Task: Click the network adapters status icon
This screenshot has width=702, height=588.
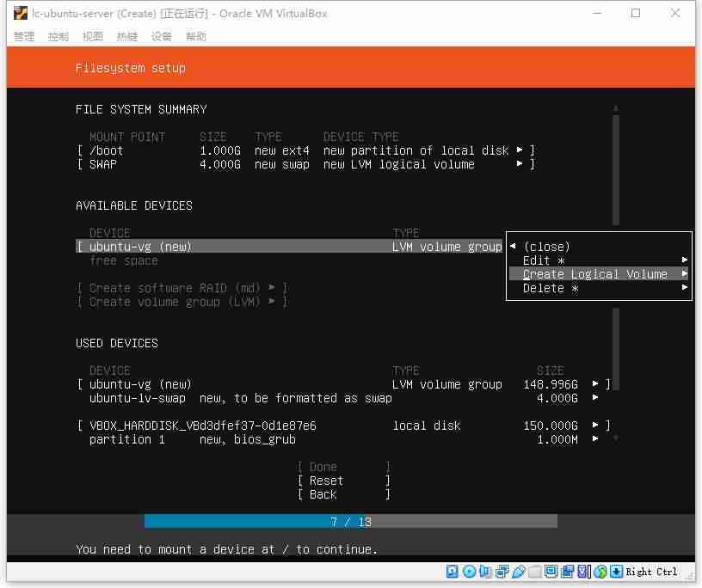Action: pos(502,572)
